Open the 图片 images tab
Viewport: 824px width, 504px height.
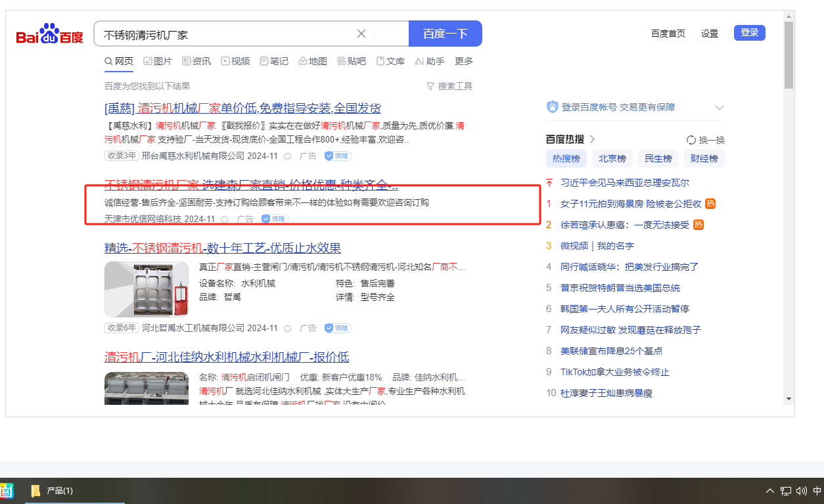pyautogui.click(x=158, y=61)
